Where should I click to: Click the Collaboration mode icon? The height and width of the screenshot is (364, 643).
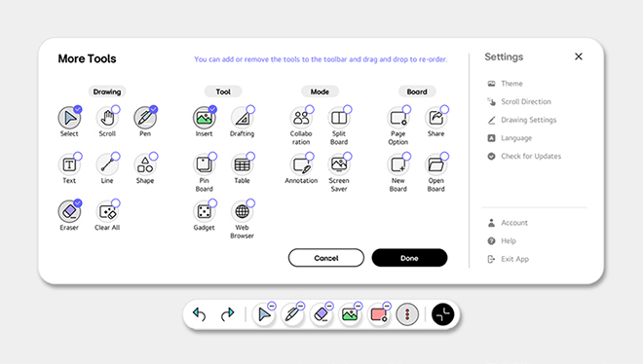pyautogui.click(x=301, y=118)
